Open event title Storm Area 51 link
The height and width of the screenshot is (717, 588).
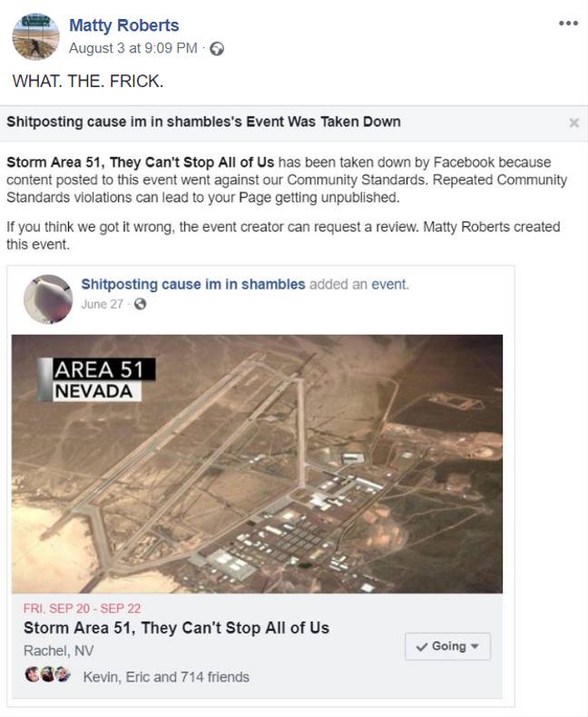click(x=177, y=628)
